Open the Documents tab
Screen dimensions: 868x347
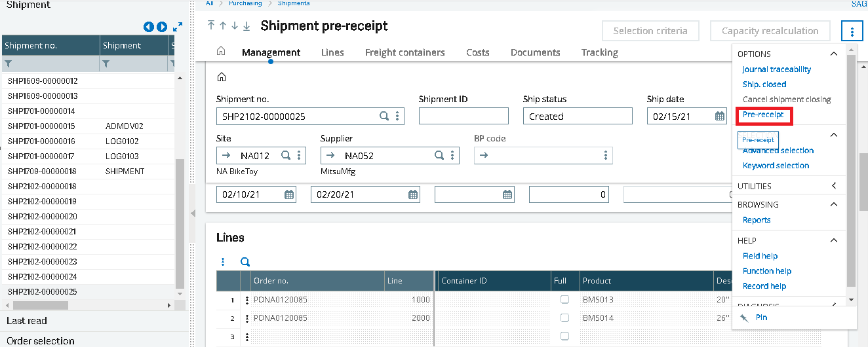click(535, 52)
